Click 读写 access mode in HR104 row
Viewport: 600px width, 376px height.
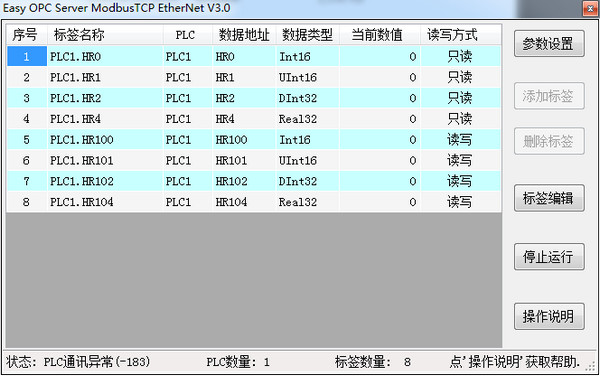point(460,202)
